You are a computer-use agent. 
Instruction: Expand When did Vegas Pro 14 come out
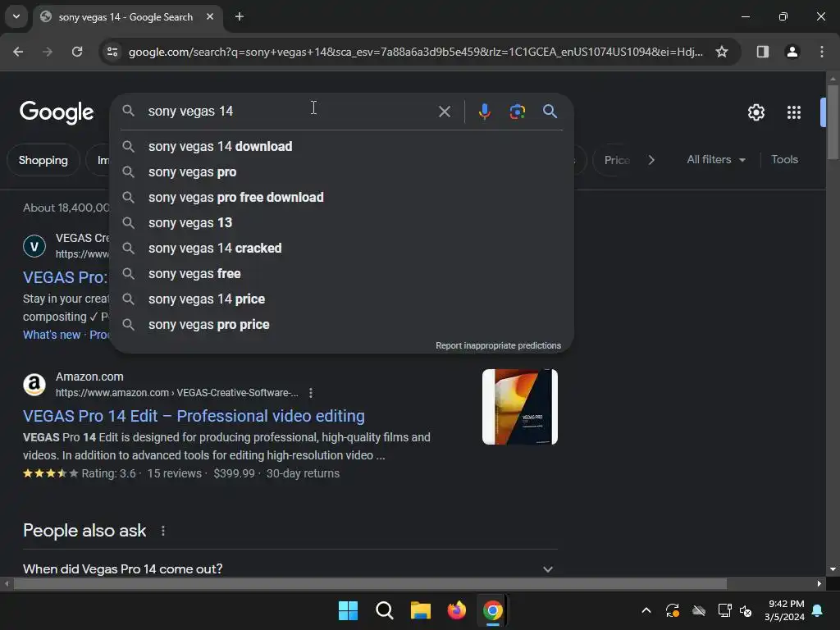(x=290, y=569)
